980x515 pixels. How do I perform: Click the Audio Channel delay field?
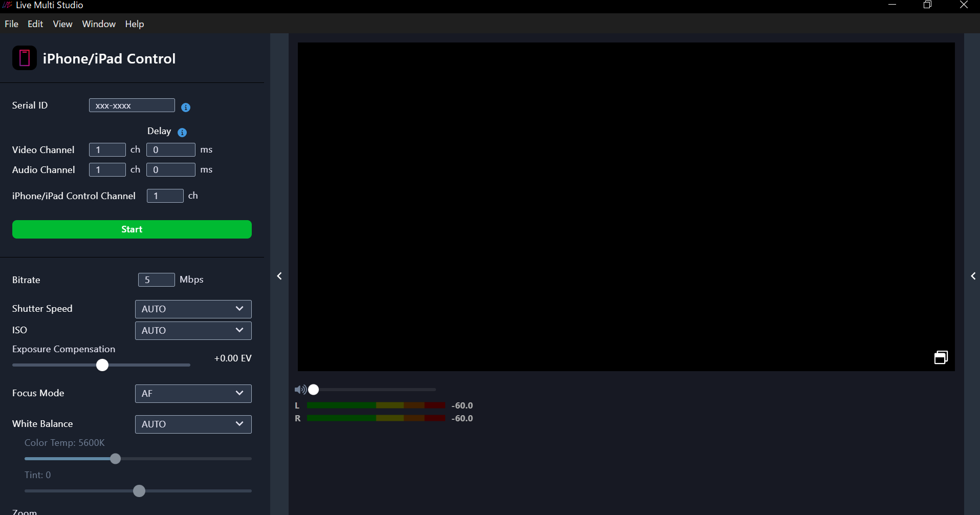(171, 170)
